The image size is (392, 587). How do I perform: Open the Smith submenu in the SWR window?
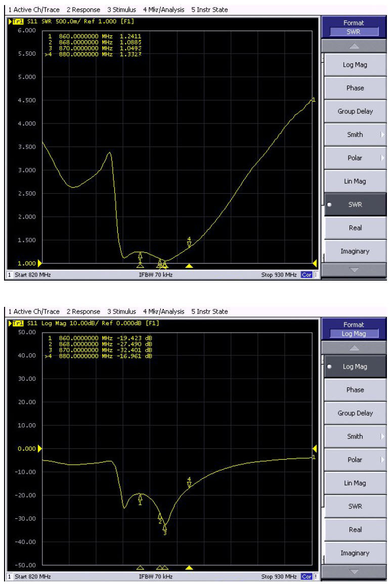click(355, 134)
